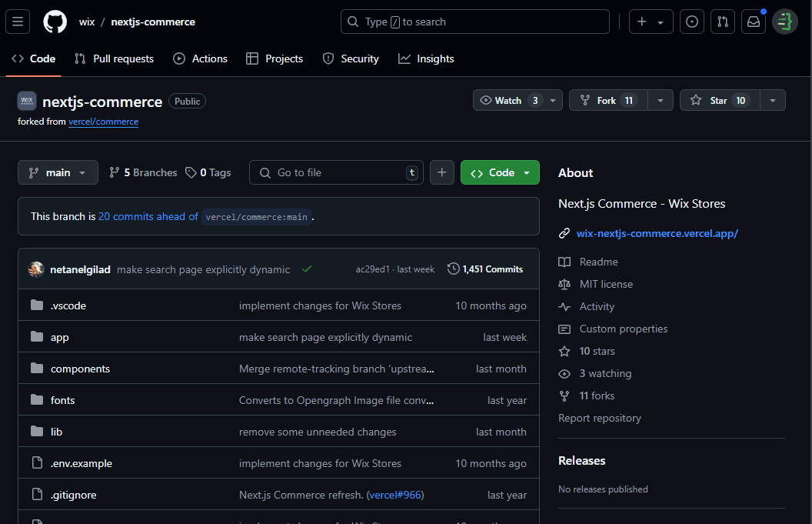Click the Readme book icon in About
The width and height of the screenshot is (812, 524).
tap(564, 262)
